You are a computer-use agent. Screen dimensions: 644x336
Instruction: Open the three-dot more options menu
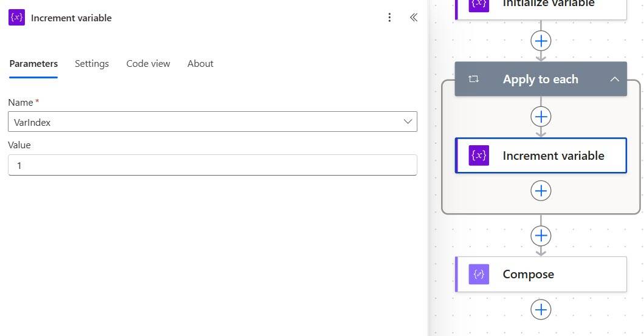[389, 17]
